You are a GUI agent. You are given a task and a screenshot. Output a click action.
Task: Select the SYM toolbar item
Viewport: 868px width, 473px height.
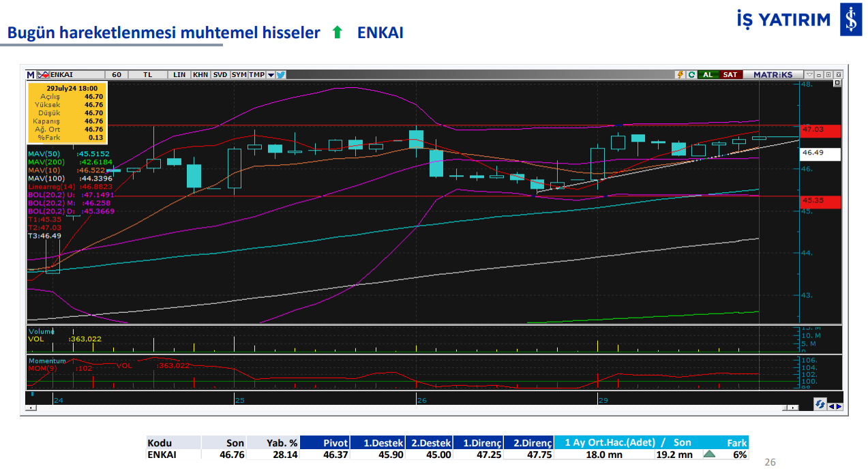coord(239,75)
